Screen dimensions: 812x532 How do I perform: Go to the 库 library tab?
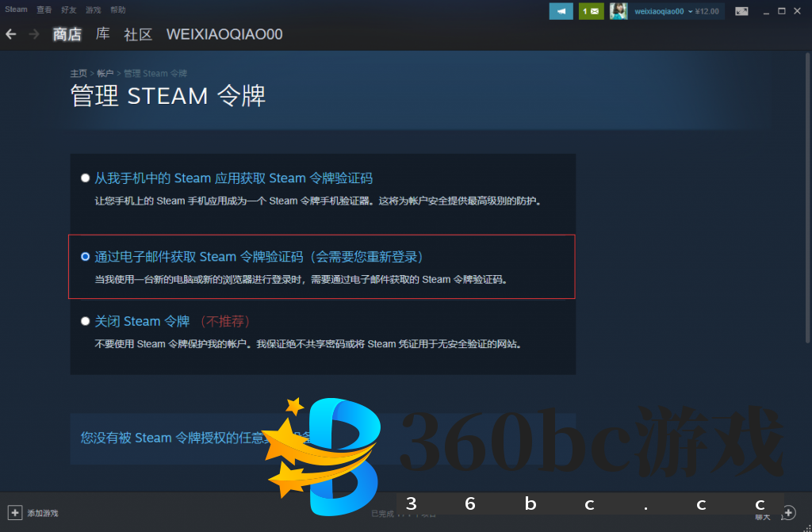[x=102, y=34]
